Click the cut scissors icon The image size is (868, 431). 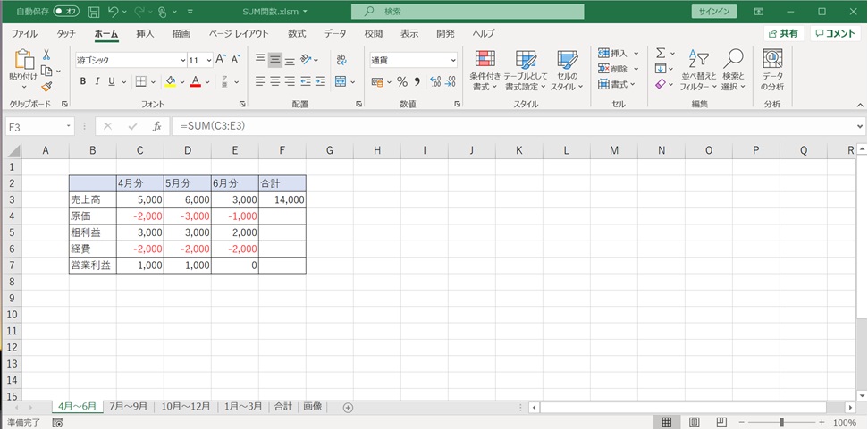click(46, 55)
